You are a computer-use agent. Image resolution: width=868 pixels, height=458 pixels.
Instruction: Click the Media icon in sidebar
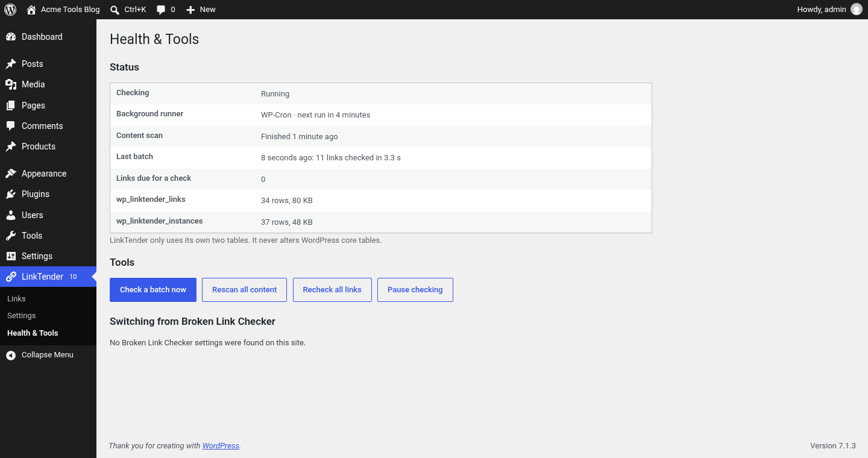pos(11,84)
